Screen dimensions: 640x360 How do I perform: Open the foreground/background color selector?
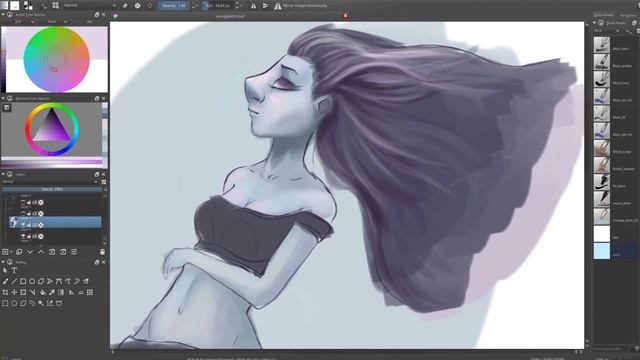point(28,5)
